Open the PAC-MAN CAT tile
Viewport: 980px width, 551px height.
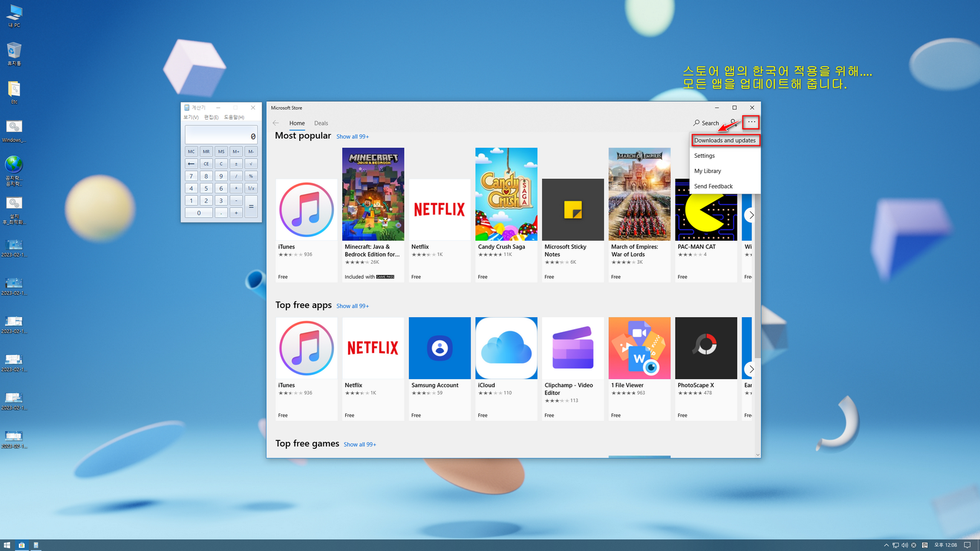point(706,230)
